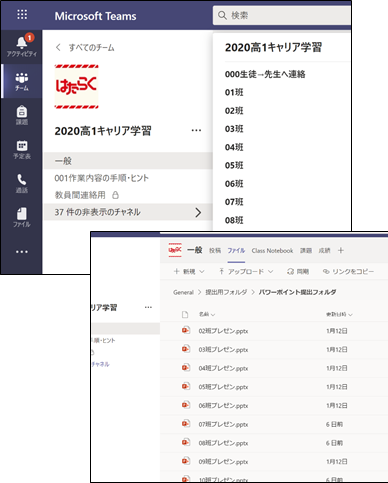Open the 課題 tab in channel header
The image size is (388, 483).
coord(306,250)
